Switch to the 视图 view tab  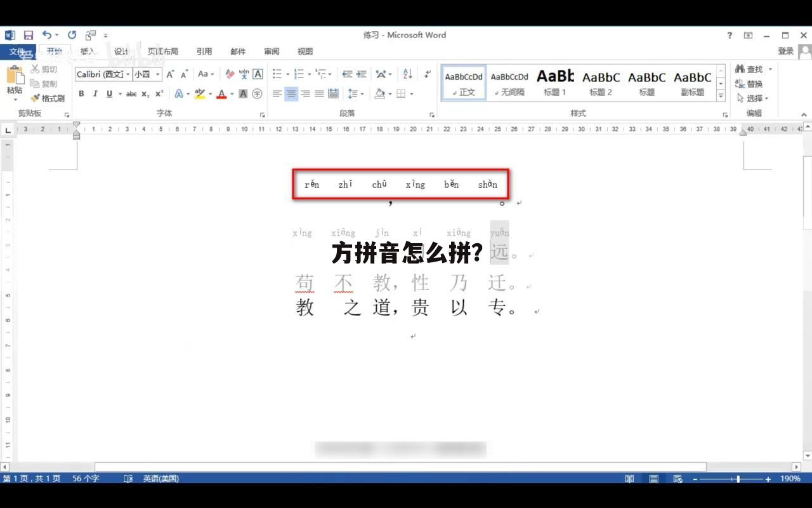click(305, 52)
